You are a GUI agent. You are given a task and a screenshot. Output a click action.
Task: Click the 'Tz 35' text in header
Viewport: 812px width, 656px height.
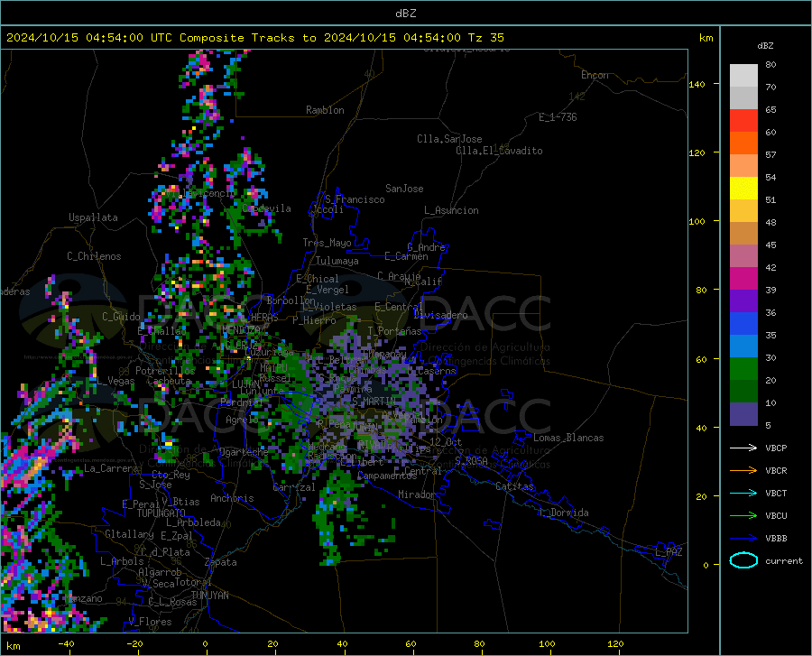click(485, 38)
